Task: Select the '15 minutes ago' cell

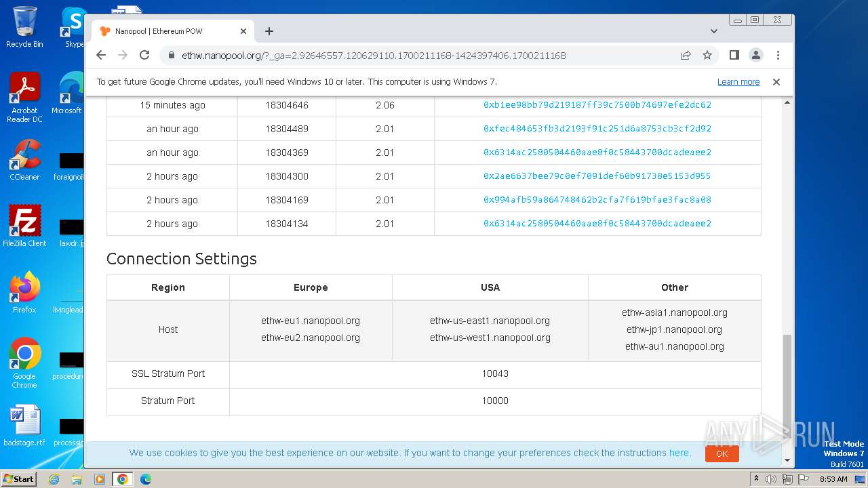Action: [172, 105]
